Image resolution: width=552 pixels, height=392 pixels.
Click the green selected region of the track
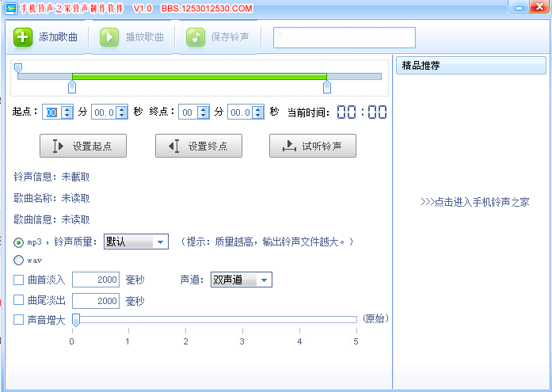coord(200,76)
